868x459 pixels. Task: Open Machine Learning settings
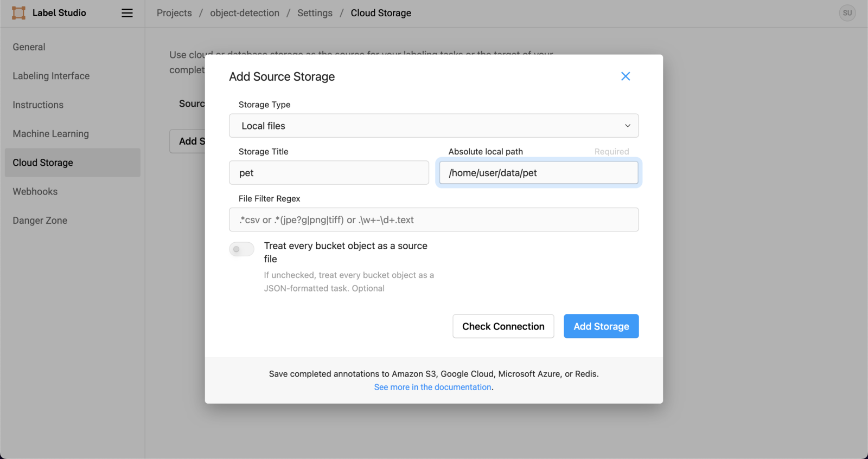(51, 134)
